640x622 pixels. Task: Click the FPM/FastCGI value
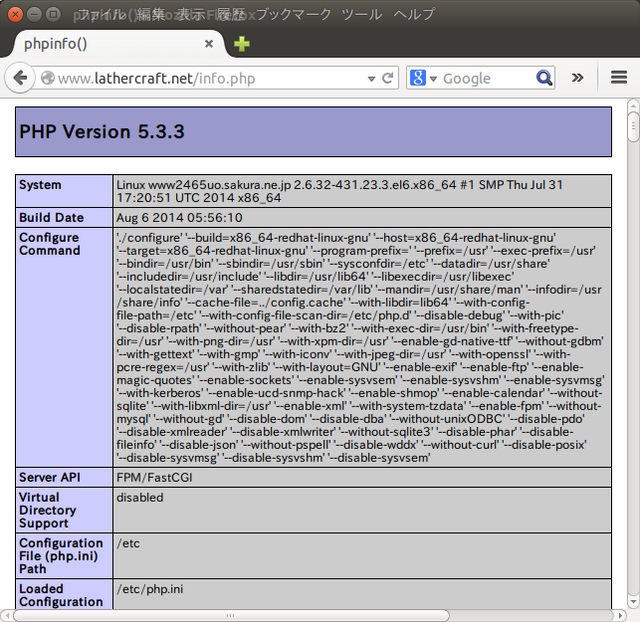154,477
